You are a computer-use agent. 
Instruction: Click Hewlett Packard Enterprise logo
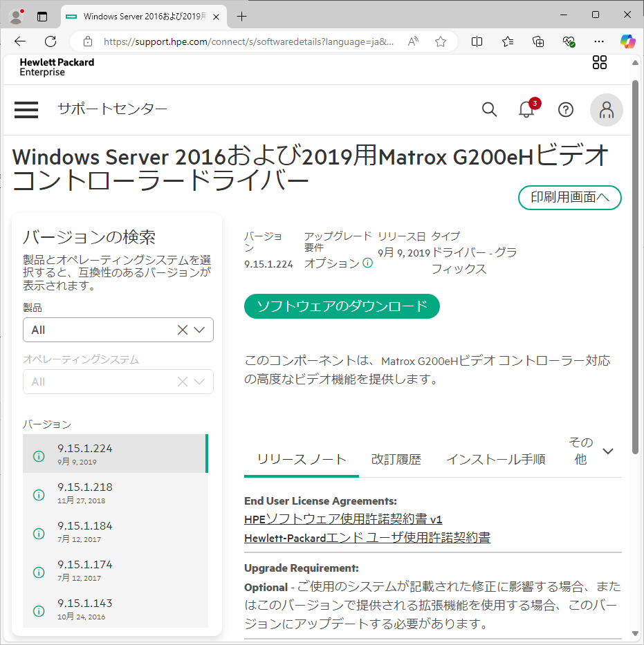point(57,67)
